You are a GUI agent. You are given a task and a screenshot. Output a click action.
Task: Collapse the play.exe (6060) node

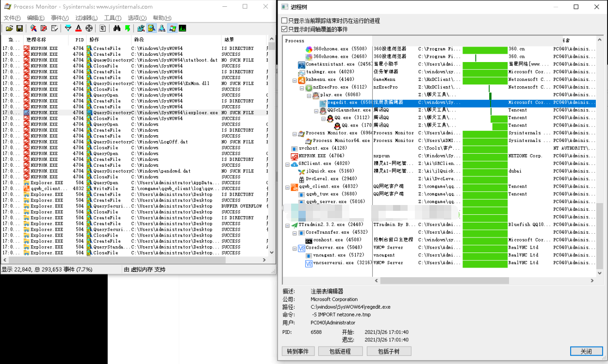click(x=309, y=95)
